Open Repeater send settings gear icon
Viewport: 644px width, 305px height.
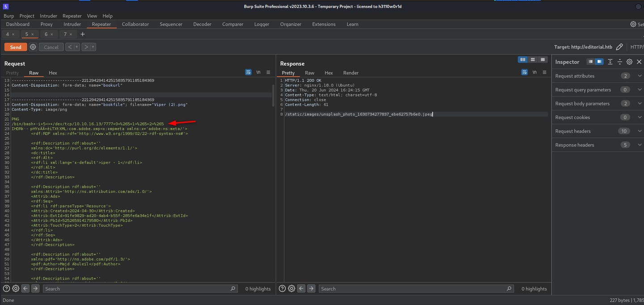33,47
